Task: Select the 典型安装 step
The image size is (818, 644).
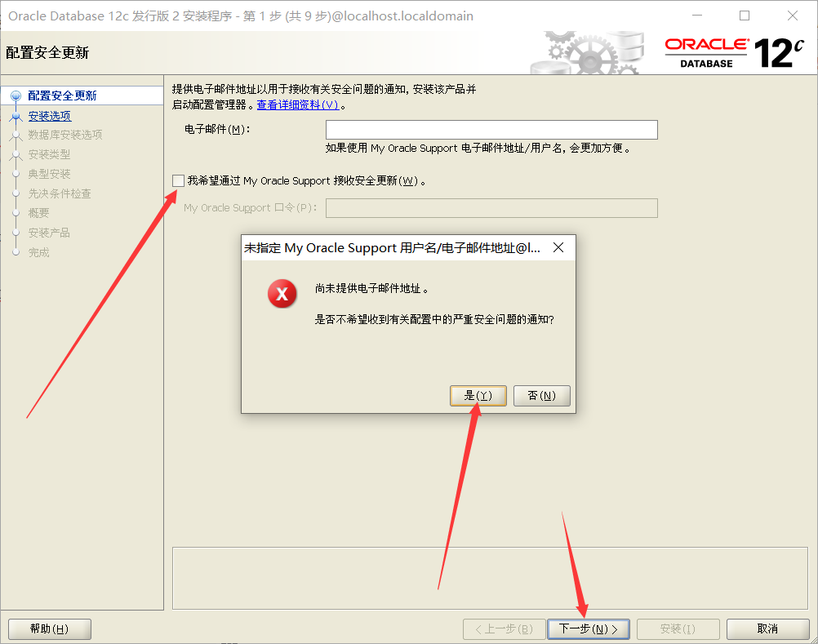Action: (x=49, y=174)
